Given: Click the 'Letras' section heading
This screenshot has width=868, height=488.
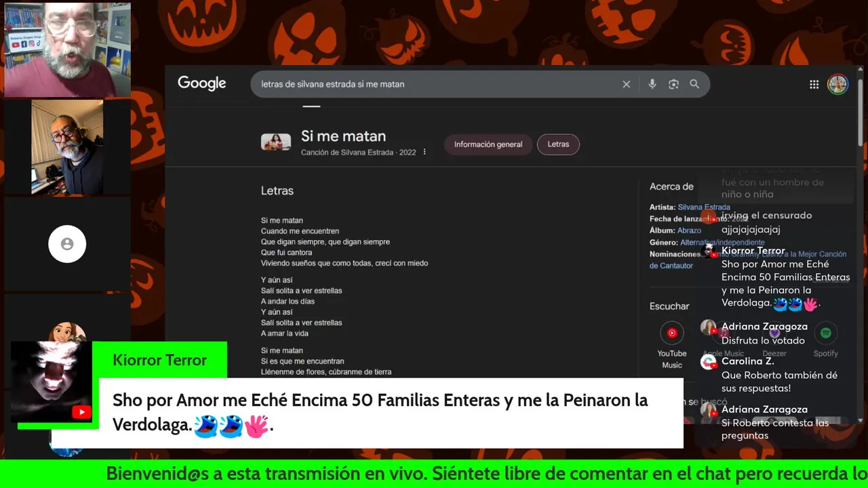Looking at the screenshot, I should tap(277, 191).
